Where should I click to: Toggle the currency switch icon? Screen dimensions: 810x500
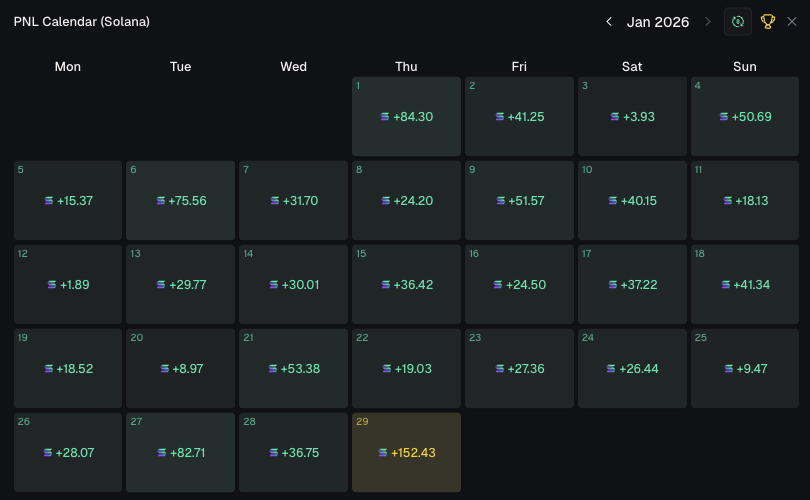click(x=738, y=22)
